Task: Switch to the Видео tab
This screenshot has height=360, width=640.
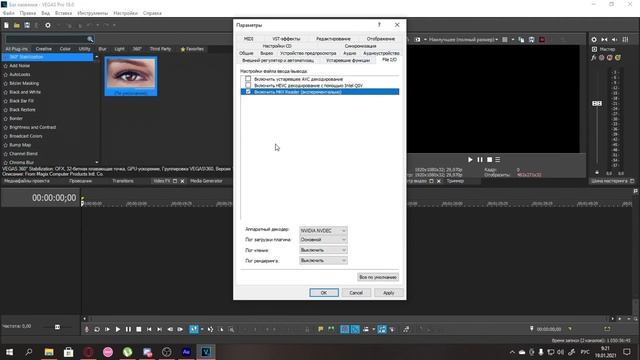Action: click(267, 53)
